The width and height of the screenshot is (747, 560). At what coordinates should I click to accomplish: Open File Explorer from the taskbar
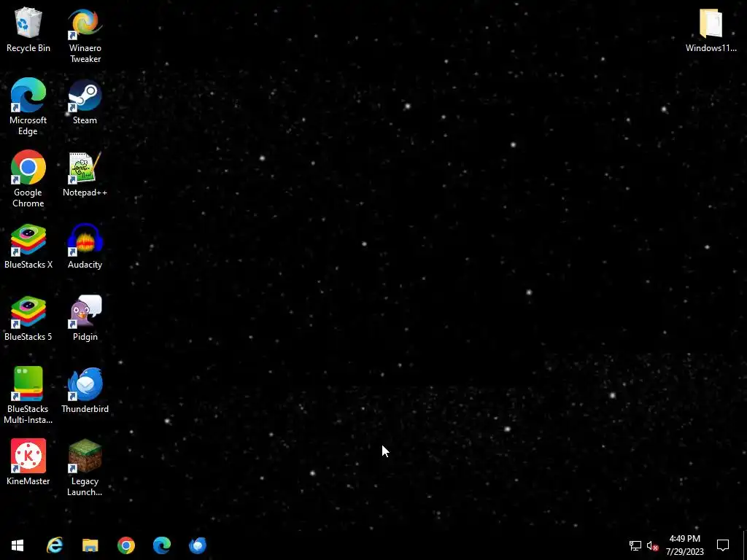[x=90, y=545]
